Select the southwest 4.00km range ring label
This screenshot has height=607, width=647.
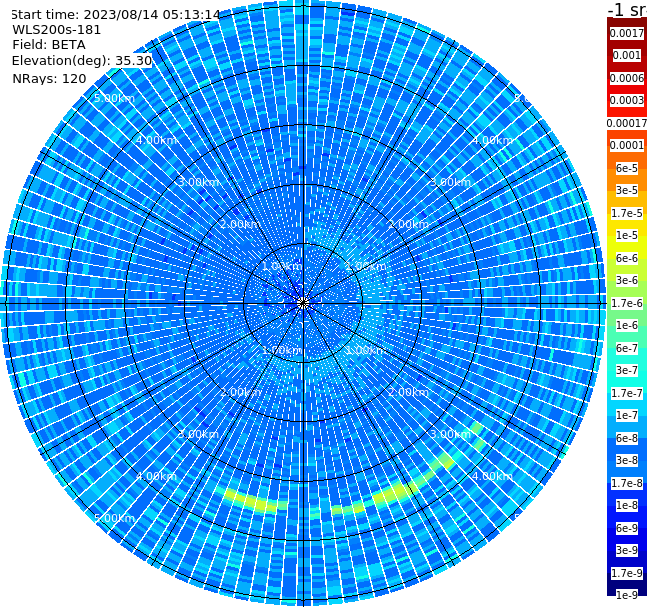coord(156,476)
